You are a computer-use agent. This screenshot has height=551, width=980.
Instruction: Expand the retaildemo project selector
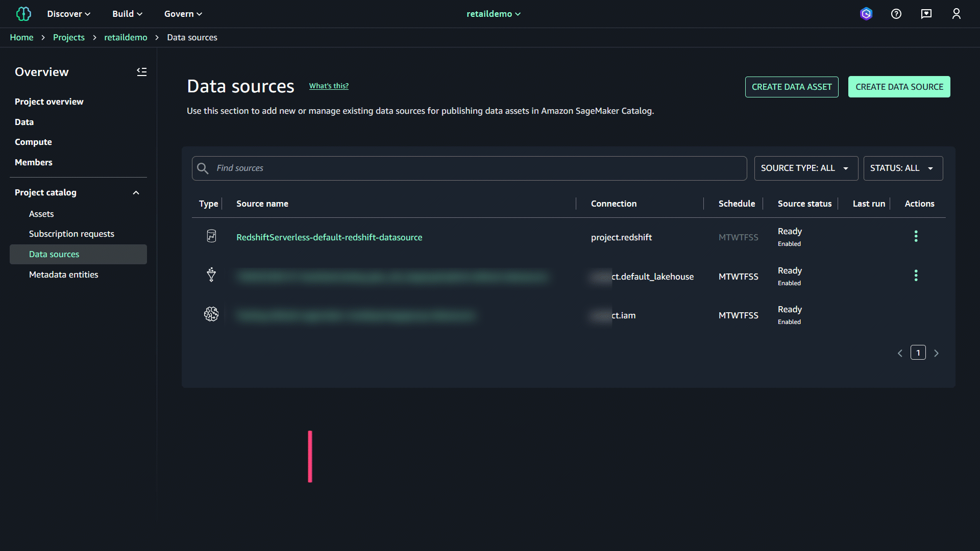(x=493, y=14)
